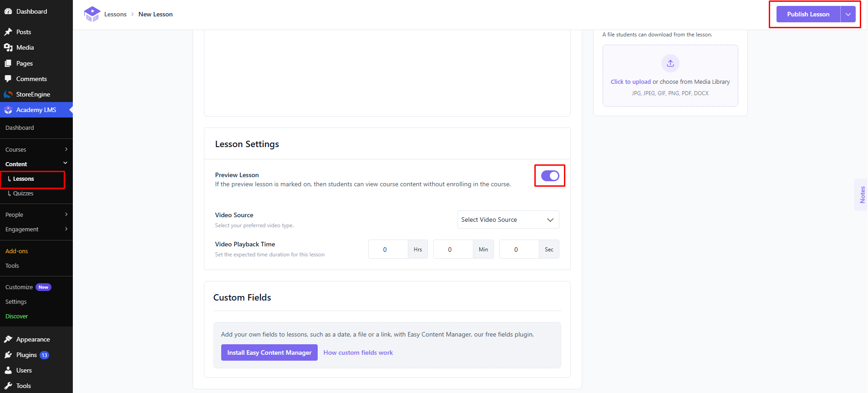Viewport: 868px width, 393px height.
Task: Click the Academy LMS logo in header
Action: coord(92,14)
